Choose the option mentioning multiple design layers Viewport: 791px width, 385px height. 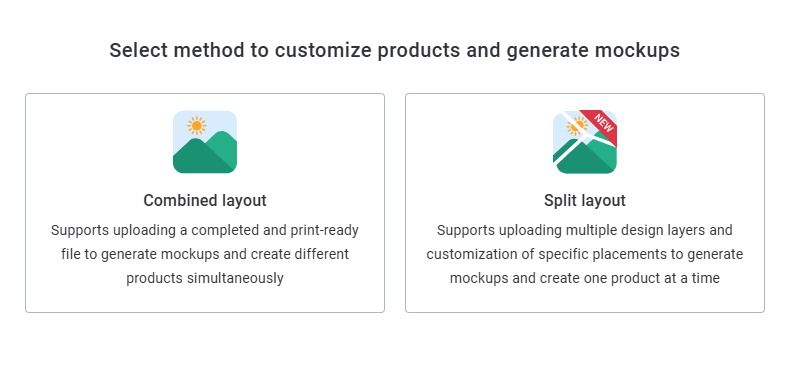coord(585,203)
